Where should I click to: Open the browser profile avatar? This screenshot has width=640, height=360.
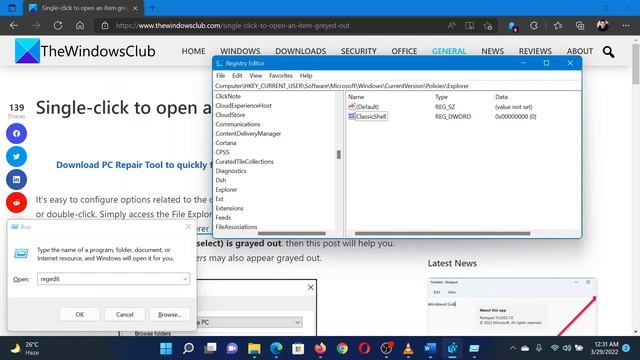point(603,25)
